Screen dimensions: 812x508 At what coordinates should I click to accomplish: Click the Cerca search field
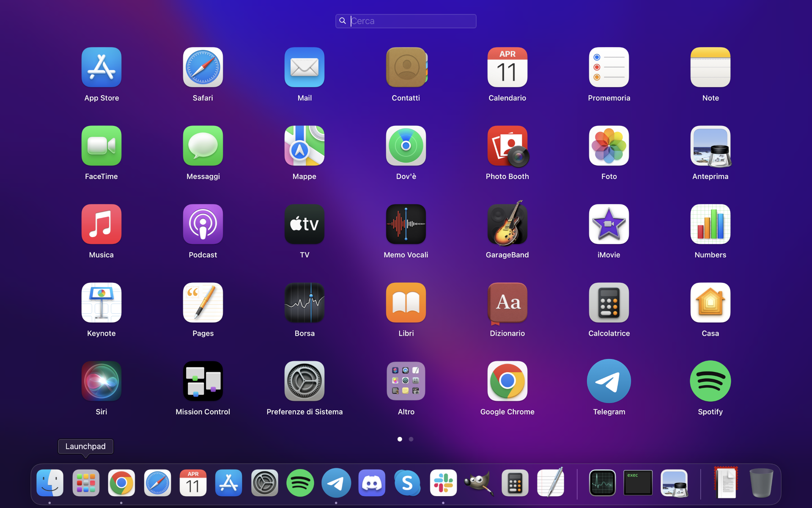coord(406,21)
